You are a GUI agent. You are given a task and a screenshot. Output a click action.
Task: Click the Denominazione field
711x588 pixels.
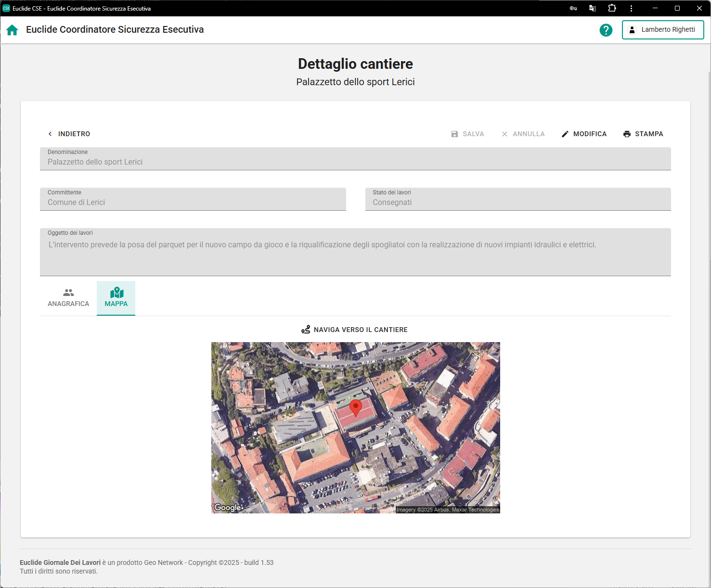tap(355, 159)
